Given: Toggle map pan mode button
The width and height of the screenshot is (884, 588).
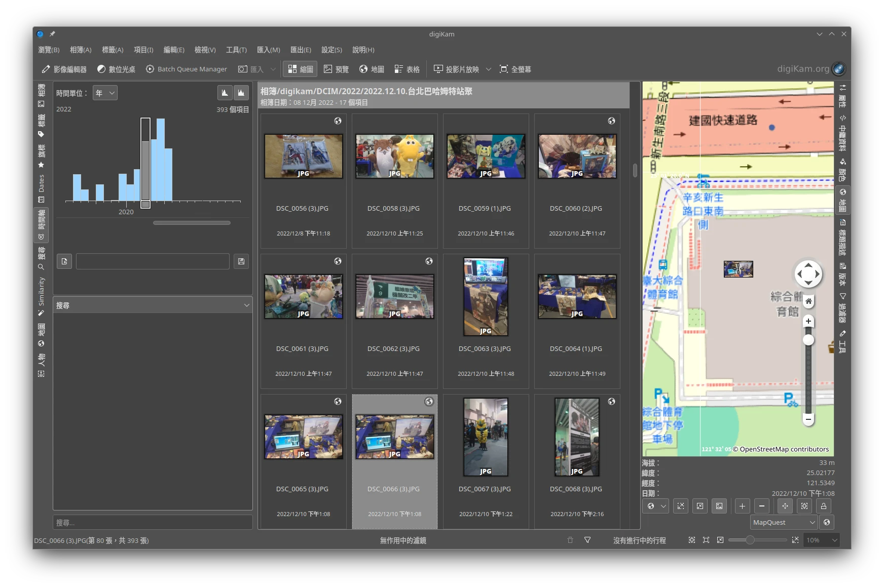Looking at the screenshot, I should (785, 506).
